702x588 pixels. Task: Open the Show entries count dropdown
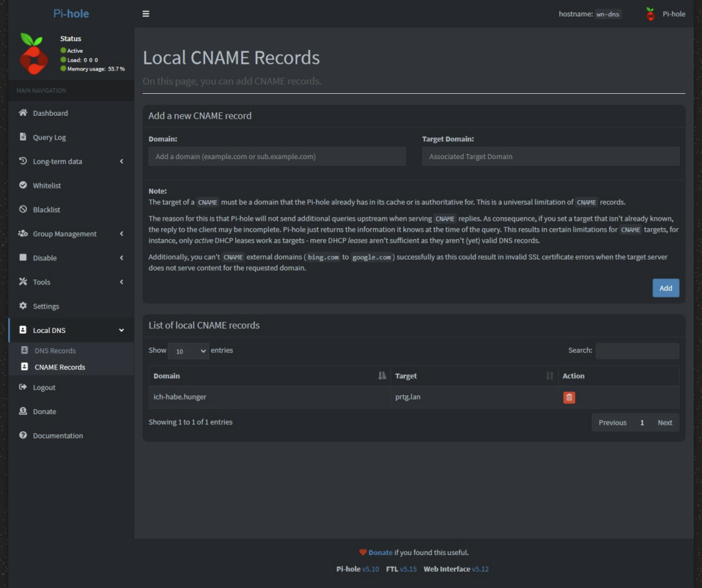click(x=188, y=351)
